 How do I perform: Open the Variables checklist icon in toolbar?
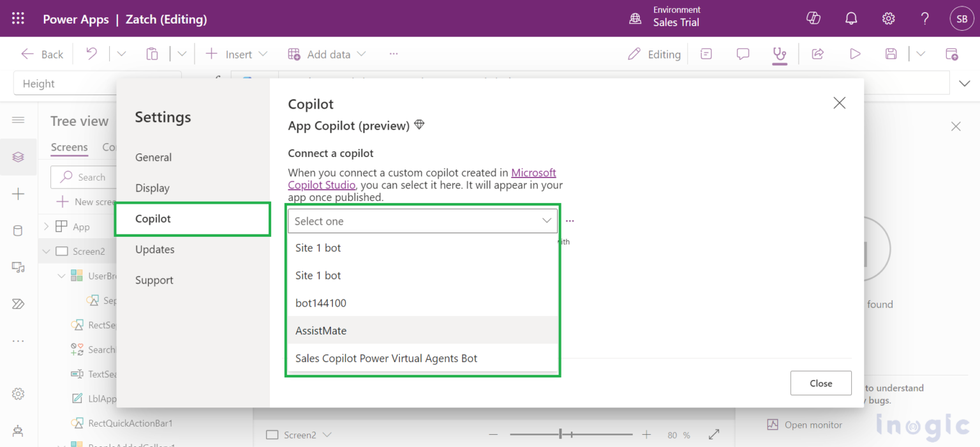pos(706,54)
